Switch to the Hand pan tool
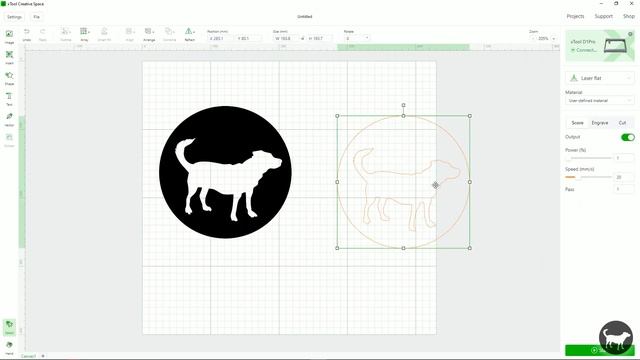The image size is (640, 360). click(x=9, y=347)
